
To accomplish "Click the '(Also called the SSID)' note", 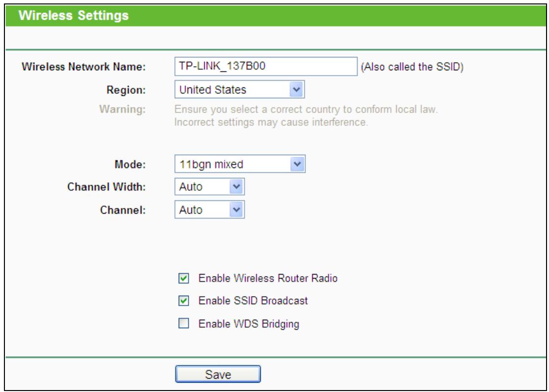I will (x=412, y=67).
